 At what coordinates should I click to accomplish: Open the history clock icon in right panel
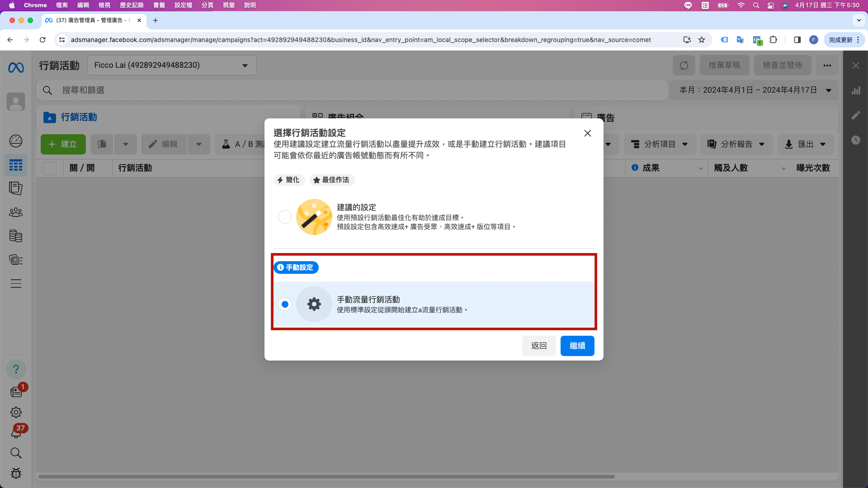tap(856, 140)
